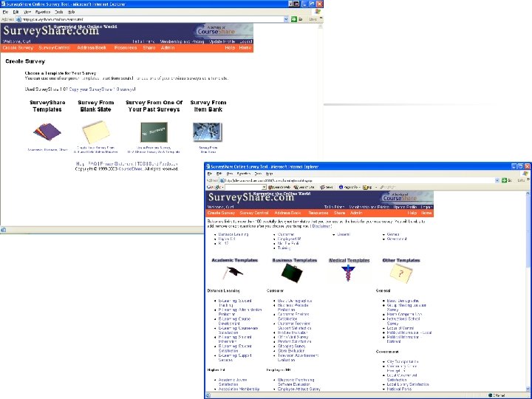Image resolution: width=532 pixels, height=399 pixels.
Task: Click the Academic Templates graduation cap icon
Action: click(x=233, y=273)
